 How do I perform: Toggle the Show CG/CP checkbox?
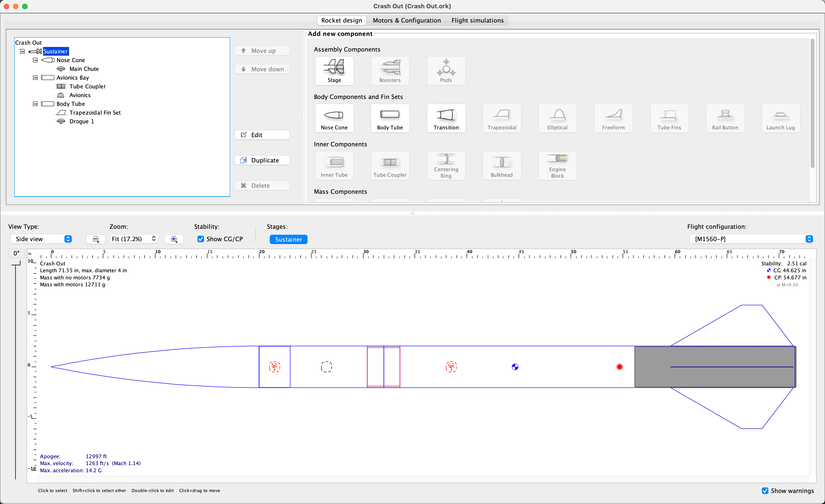200,239
